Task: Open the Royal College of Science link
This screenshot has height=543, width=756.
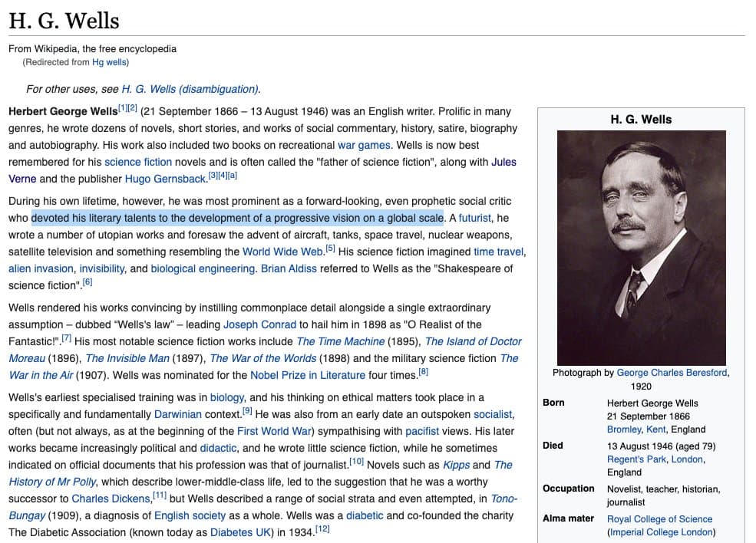Action: pos(659,519)
